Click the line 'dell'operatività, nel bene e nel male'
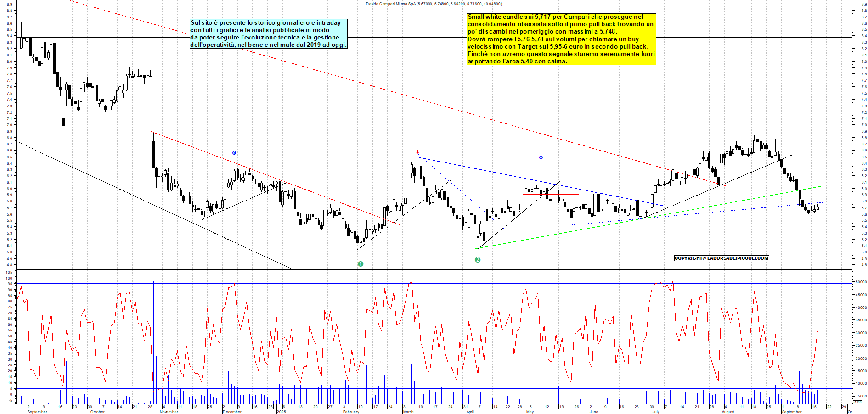868x414 pixels. [269, 45]
